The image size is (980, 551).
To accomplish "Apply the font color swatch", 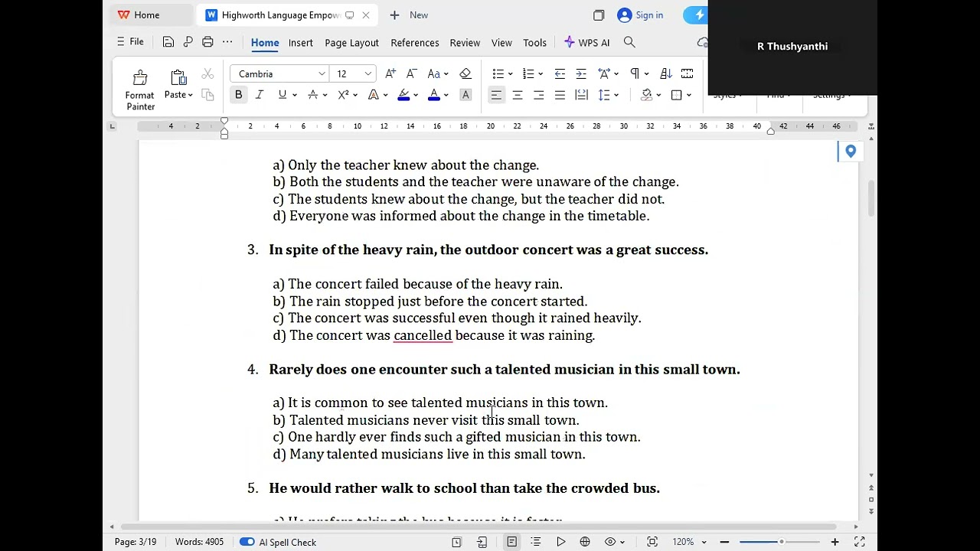I will (434, 95).
